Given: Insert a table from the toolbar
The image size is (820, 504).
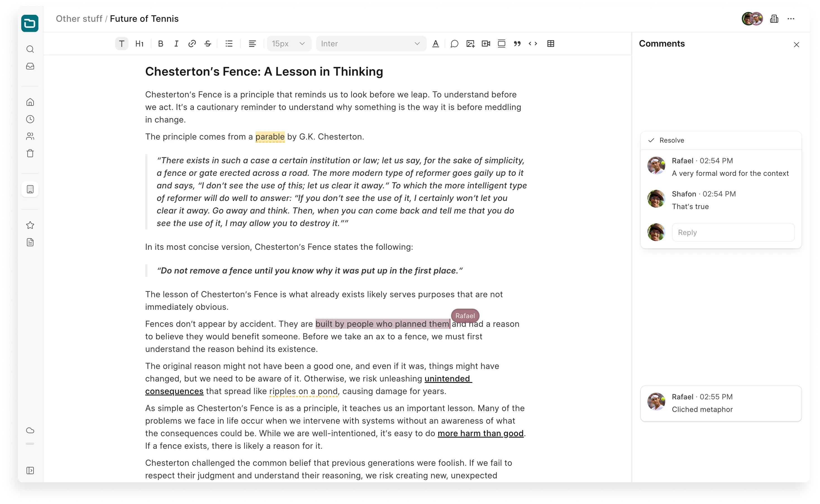Looking at the screenshot, I should click(550, 44).
